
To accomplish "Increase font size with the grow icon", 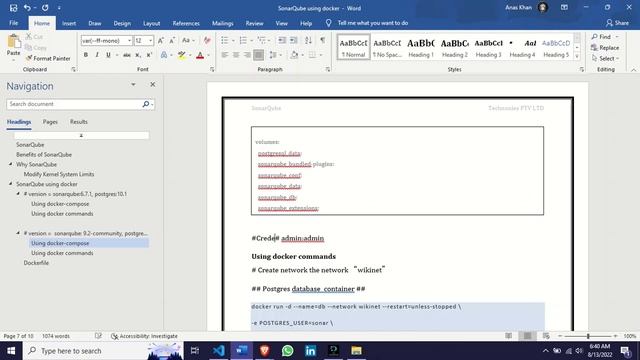I will (x=161, y=40).
